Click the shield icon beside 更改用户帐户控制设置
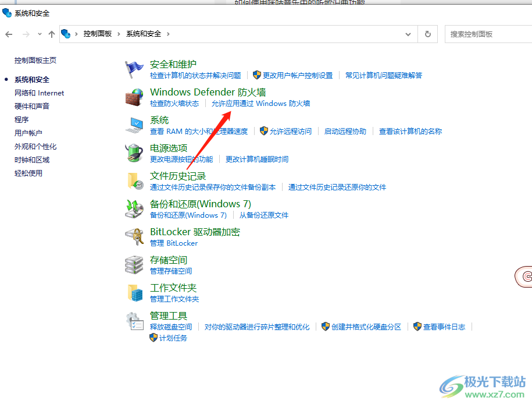Screen dimensions: 532x404 click(x=257, y=75)
